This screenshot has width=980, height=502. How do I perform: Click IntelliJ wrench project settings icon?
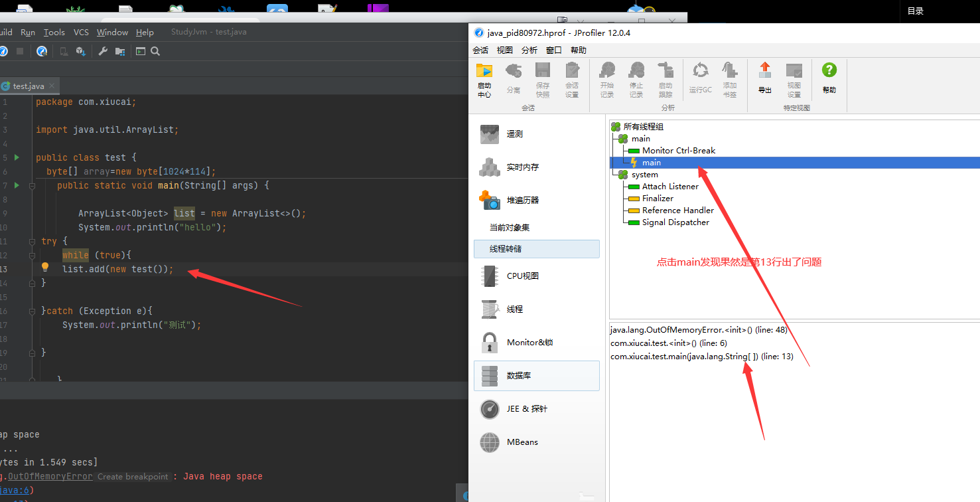click(x=103, y=51)
